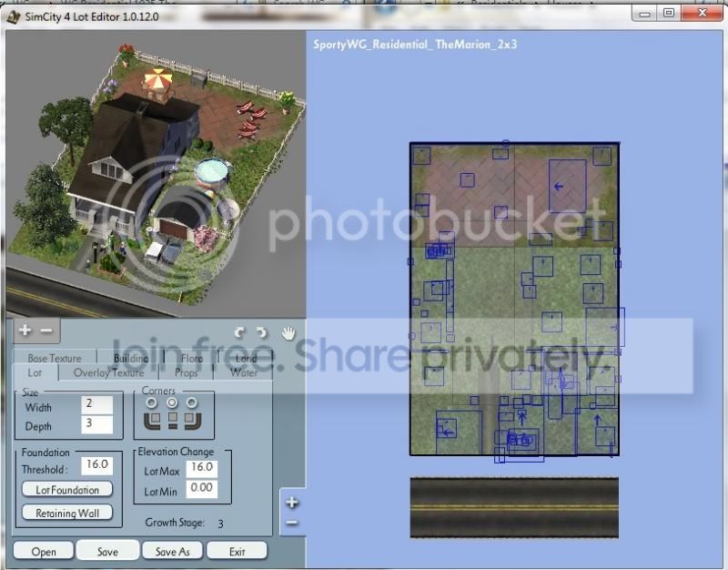This screenshot has width=728, height=570.
Task: Edit the Lot Max elevation field
Action: (201, 468)
